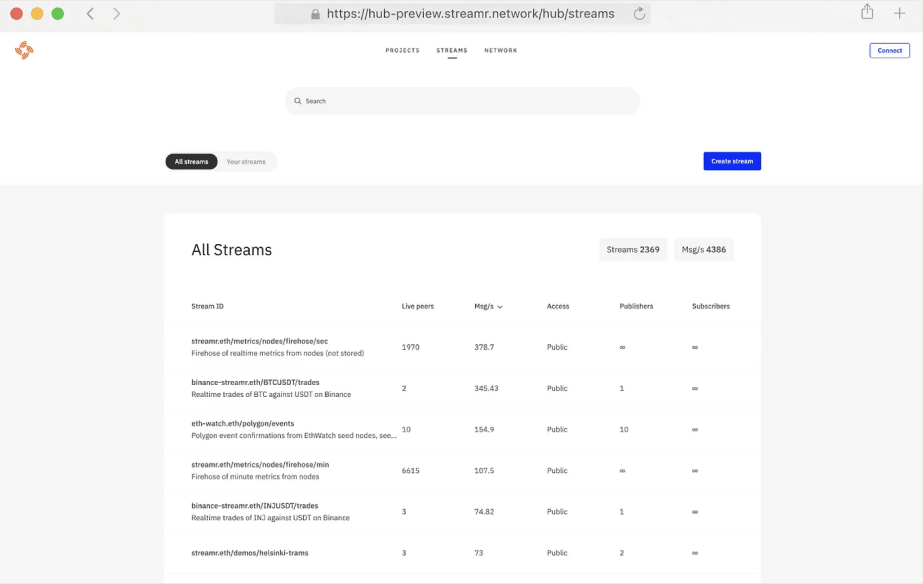This screenshot has height=584, width=923.
Task: Open the Network nav tab
Action: 500,50
